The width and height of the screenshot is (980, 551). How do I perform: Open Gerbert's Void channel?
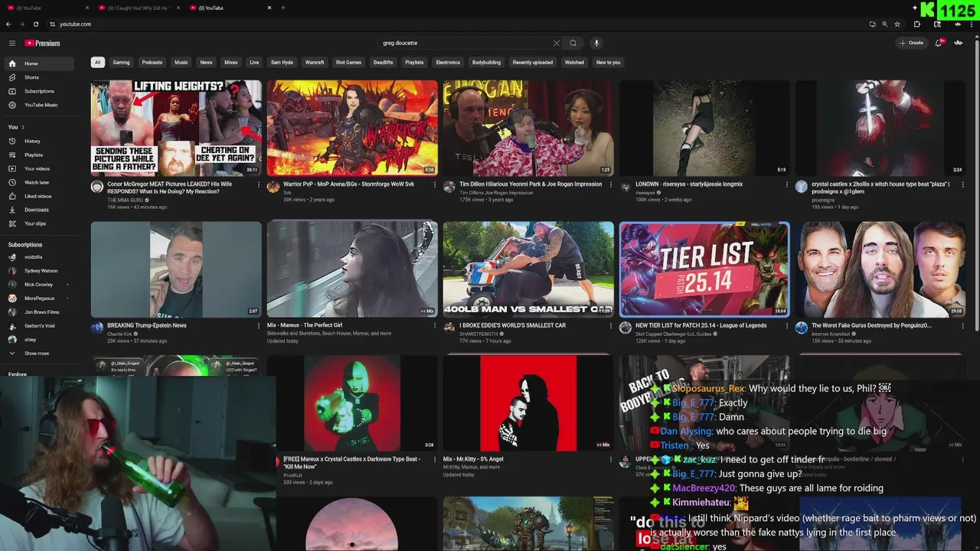(39, 326)
